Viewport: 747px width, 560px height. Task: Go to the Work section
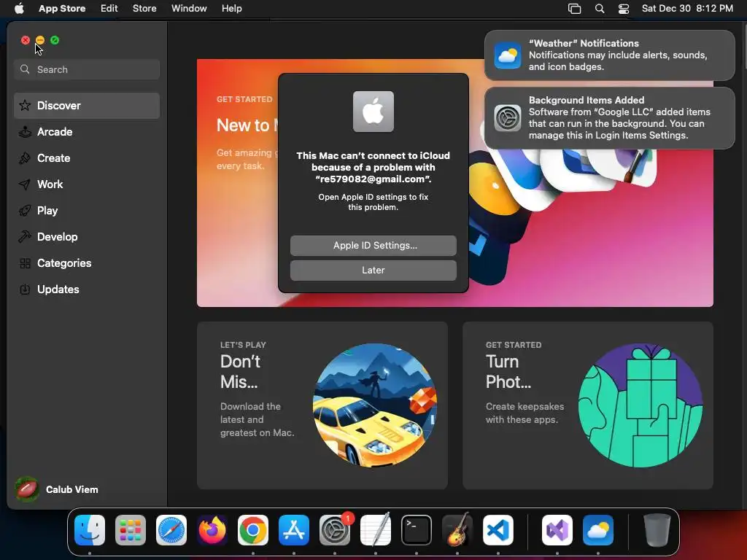click(x=87, y=184)
